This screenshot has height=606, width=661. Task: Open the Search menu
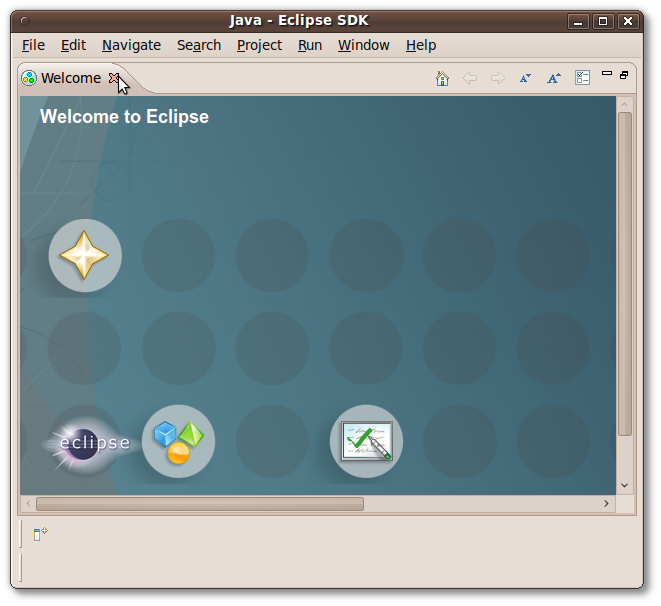pyautogui.click(x=199, y=45)
